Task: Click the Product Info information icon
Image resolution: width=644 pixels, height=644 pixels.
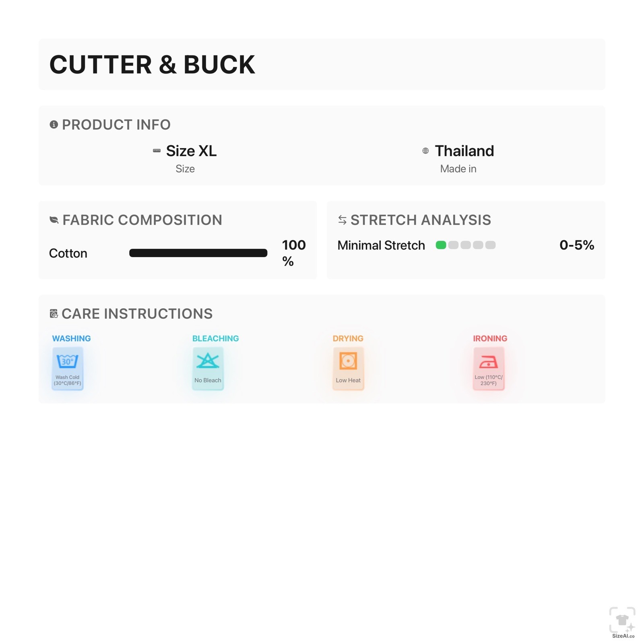Action: pos(54,124)
